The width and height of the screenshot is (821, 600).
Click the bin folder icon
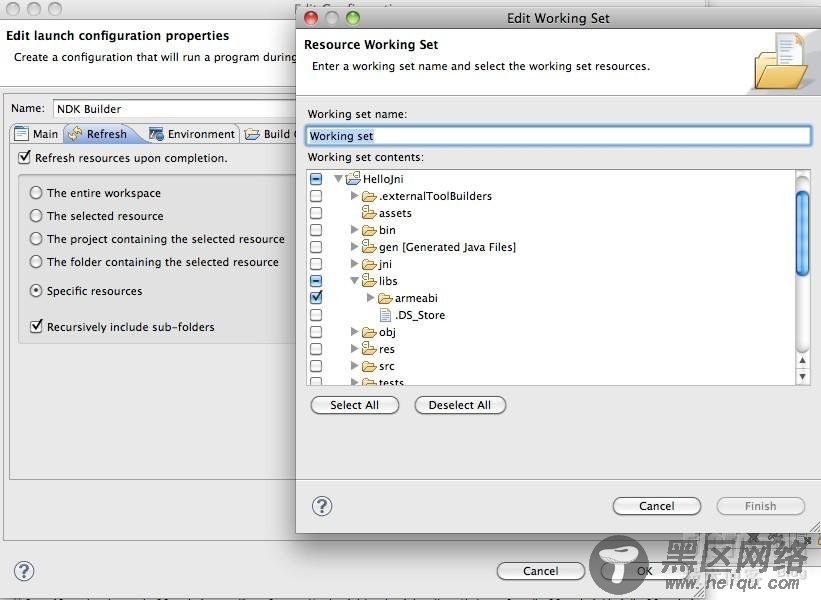[x=370, y=230]
